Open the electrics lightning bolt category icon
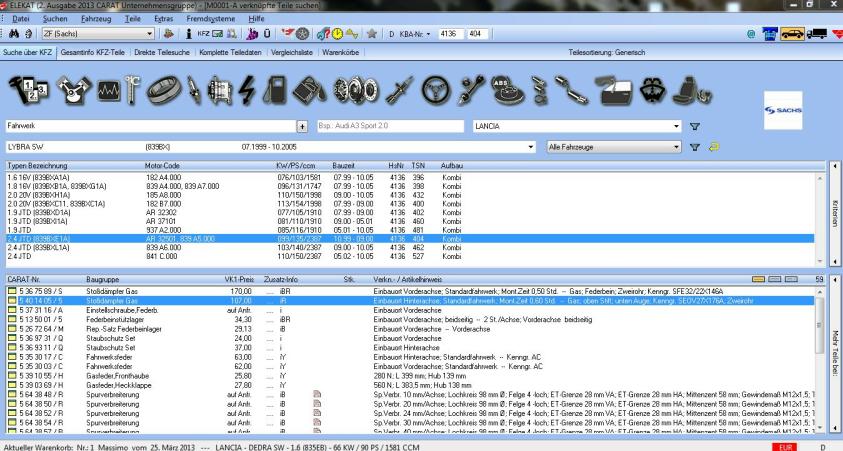The width and height of the screenshot is (843, 451). tap(247, 90)
